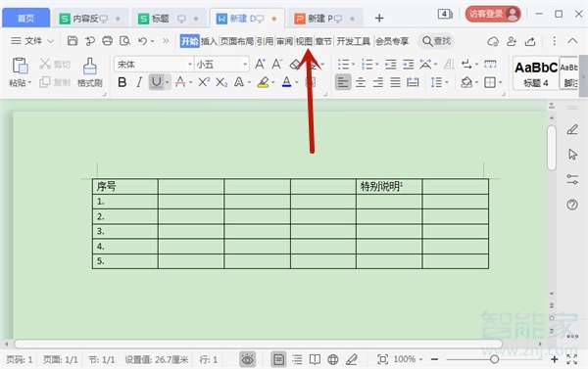
Task: Click zoom out minus button
Action: click(x=434, y=359)
